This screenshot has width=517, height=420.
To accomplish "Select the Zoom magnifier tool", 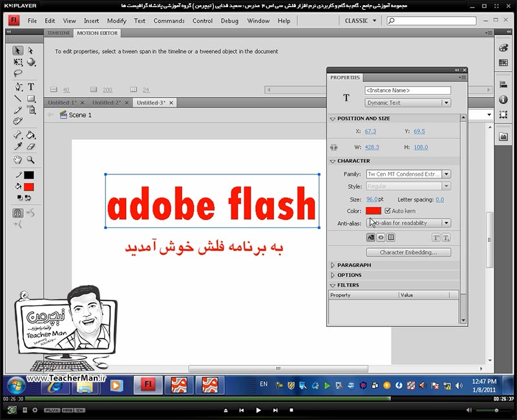I will point(30,160).
